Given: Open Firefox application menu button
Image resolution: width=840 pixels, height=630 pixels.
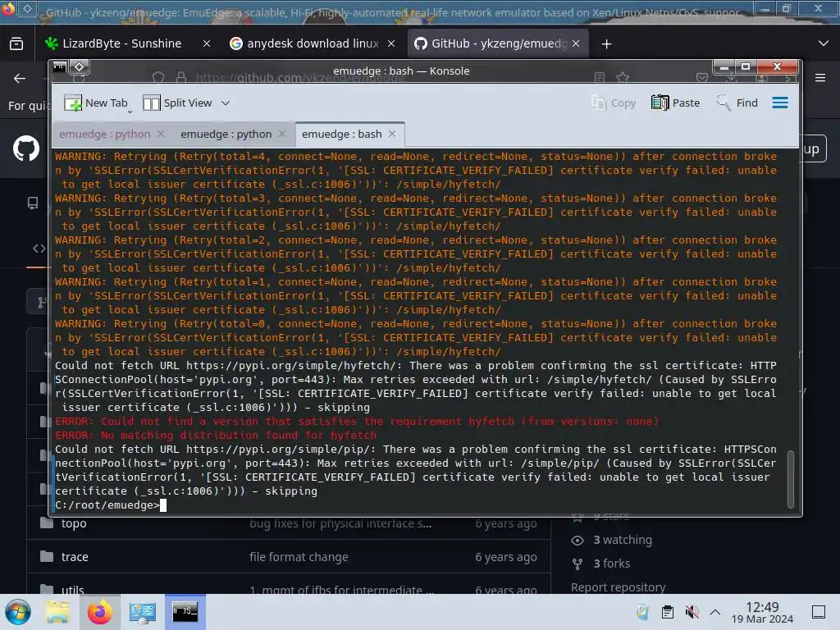Looking at the screenshot, I should pyautogui.click(x=820, y=78).
